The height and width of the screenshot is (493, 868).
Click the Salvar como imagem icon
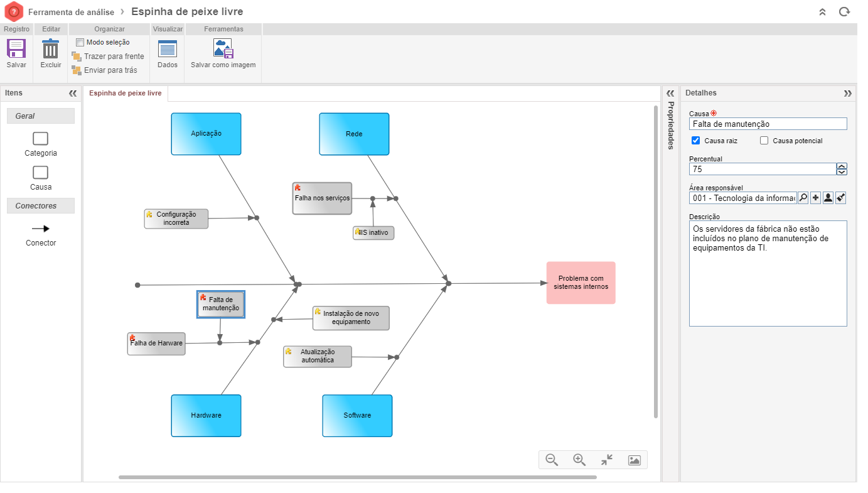[223, 49]
